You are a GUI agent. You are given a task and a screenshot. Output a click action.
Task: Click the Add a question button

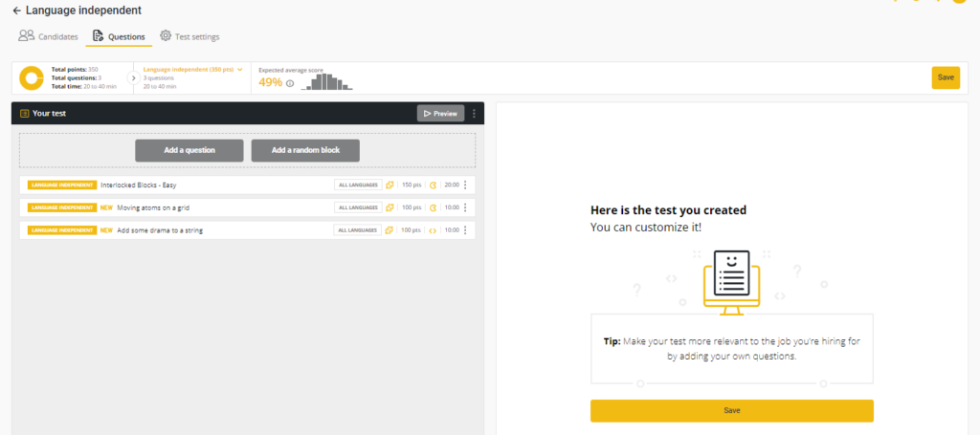[189, 150]
